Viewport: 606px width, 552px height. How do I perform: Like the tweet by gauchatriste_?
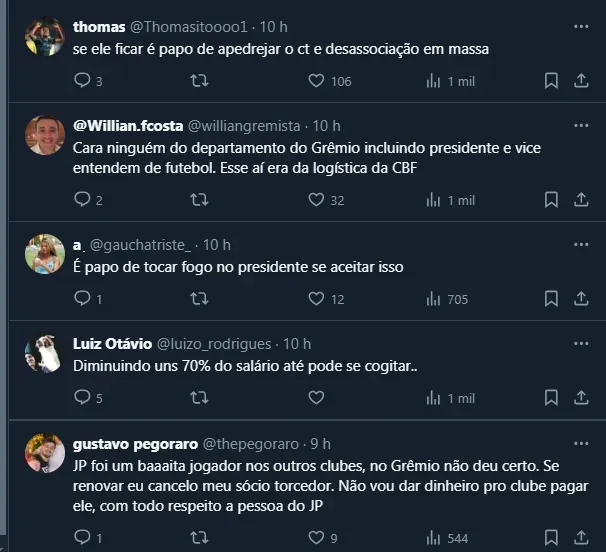316,299
